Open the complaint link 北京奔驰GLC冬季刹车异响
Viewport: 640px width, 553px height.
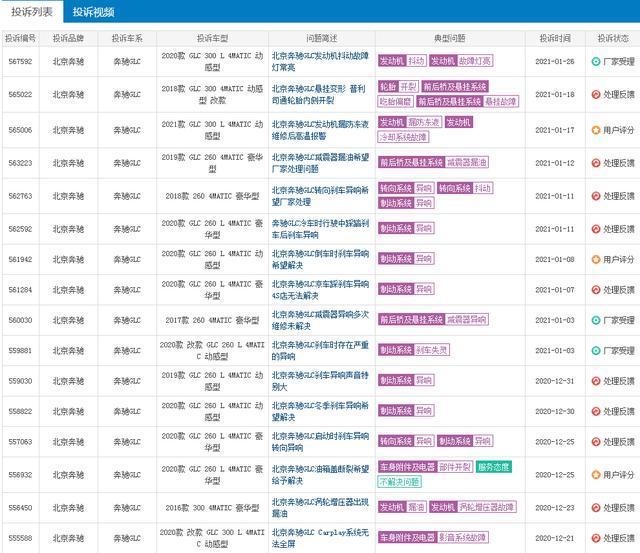point(320,412)
